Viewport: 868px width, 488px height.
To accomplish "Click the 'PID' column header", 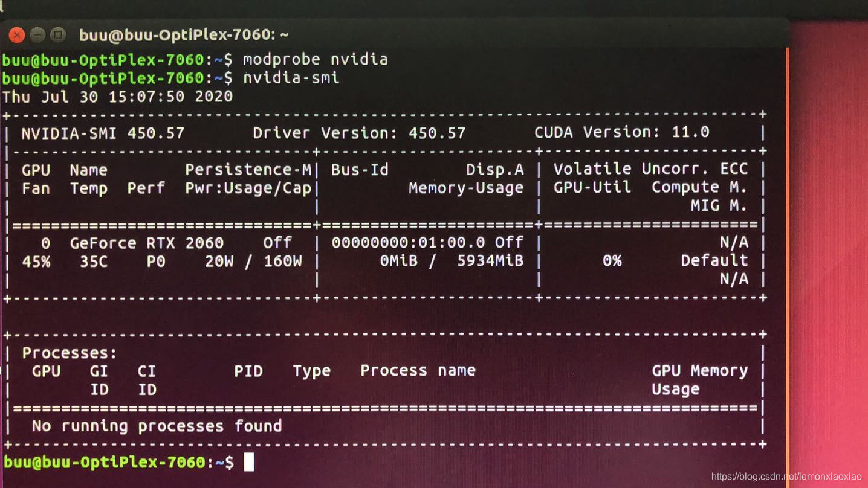I will (x=248, y=371).
